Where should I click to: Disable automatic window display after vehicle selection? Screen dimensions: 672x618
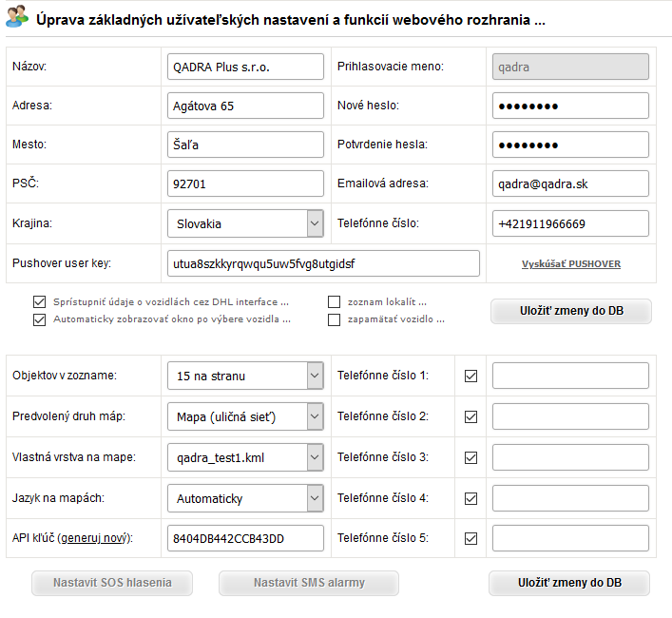(39, 319)
